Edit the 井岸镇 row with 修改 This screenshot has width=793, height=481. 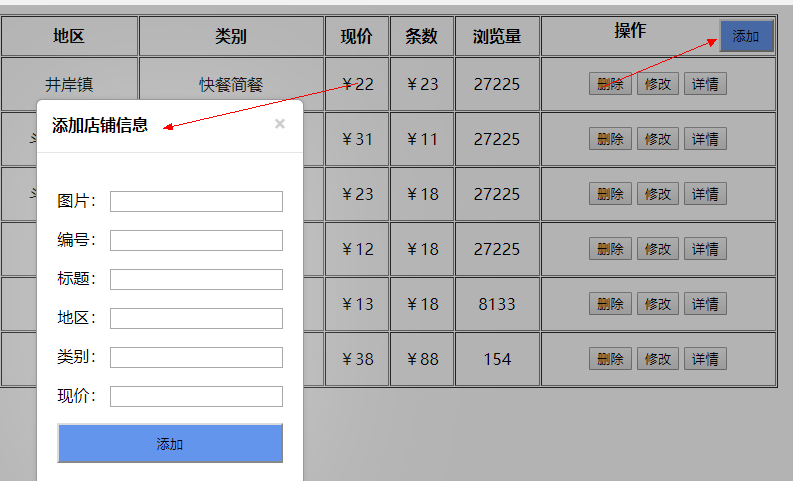pos(657,83)
